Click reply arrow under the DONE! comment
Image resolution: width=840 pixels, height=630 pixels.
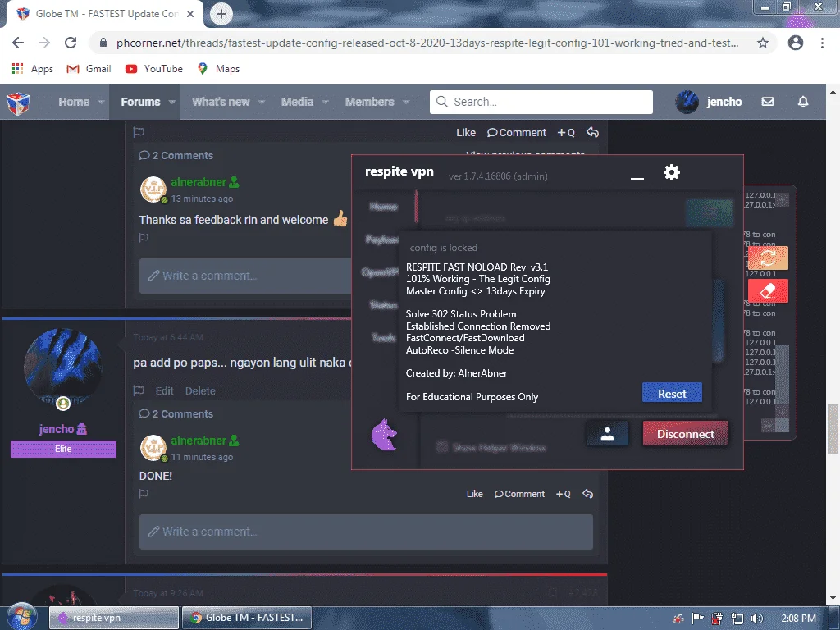[x=587, y=494]
